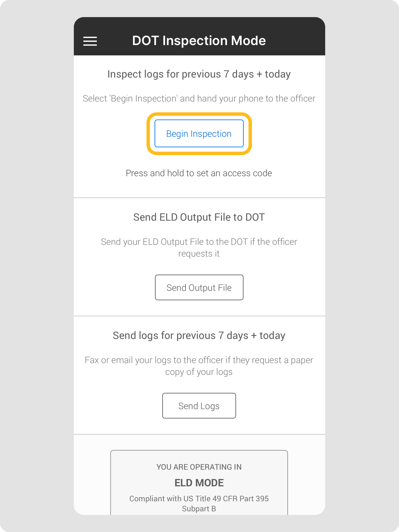Select the hand phone to officer instruction
The height and width of the screenshot is (532, 399).
coord(199,98)
